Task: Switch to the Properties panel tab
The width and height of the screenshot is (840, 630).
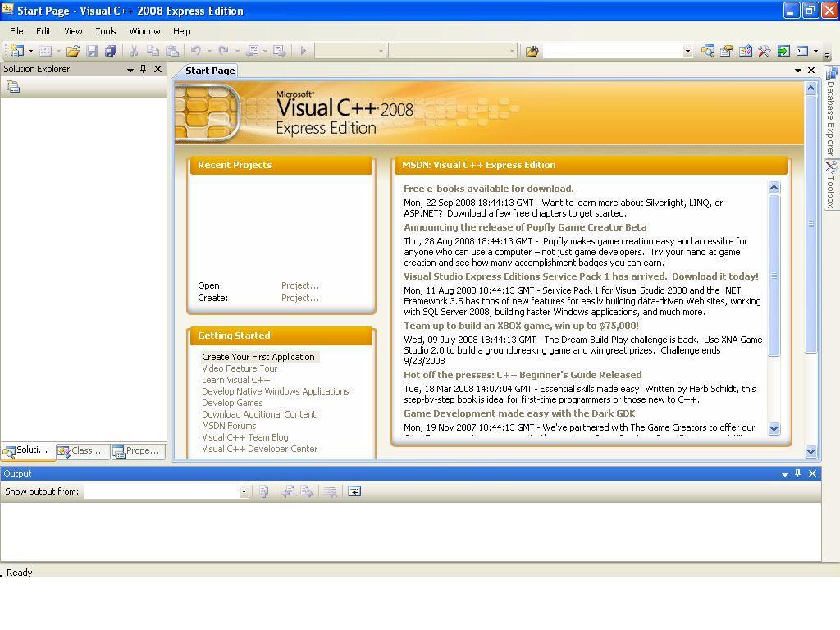Action: [138, 451]
